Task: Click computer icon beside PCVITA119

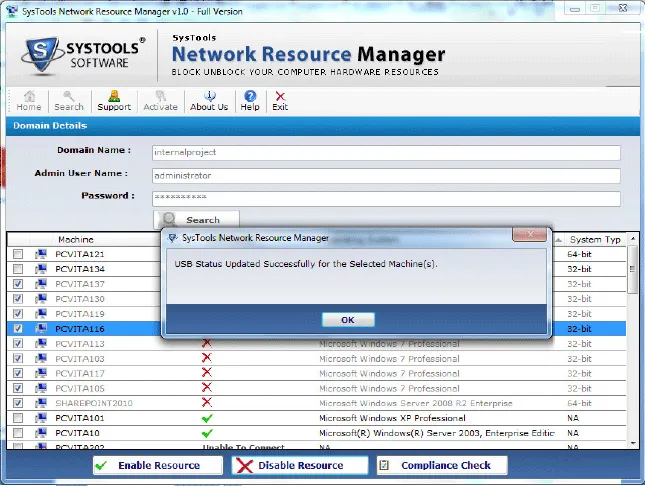Action: click(41, 314)
